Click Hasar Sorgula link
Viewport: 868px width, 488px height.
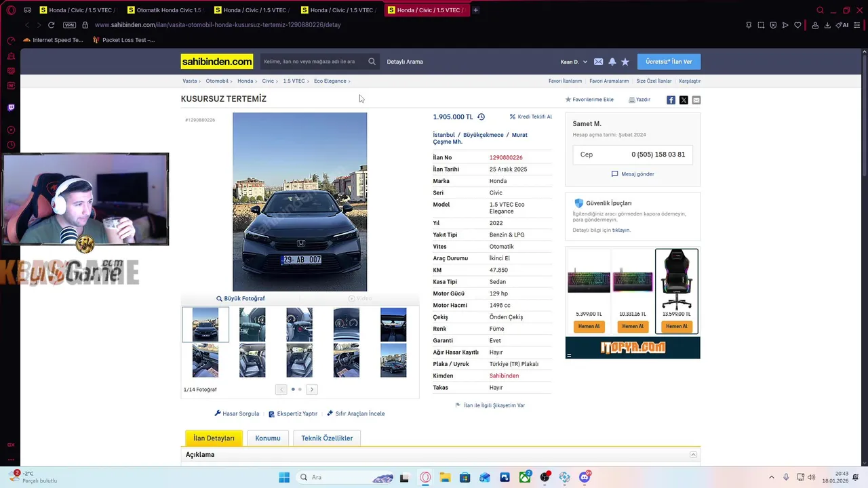pos(237,413)
